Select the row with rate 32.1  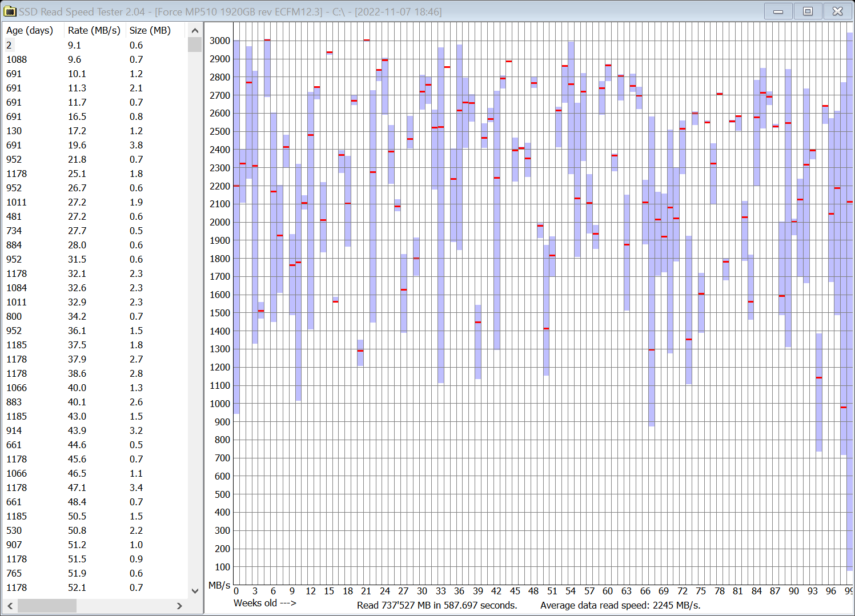coord(95,273)
